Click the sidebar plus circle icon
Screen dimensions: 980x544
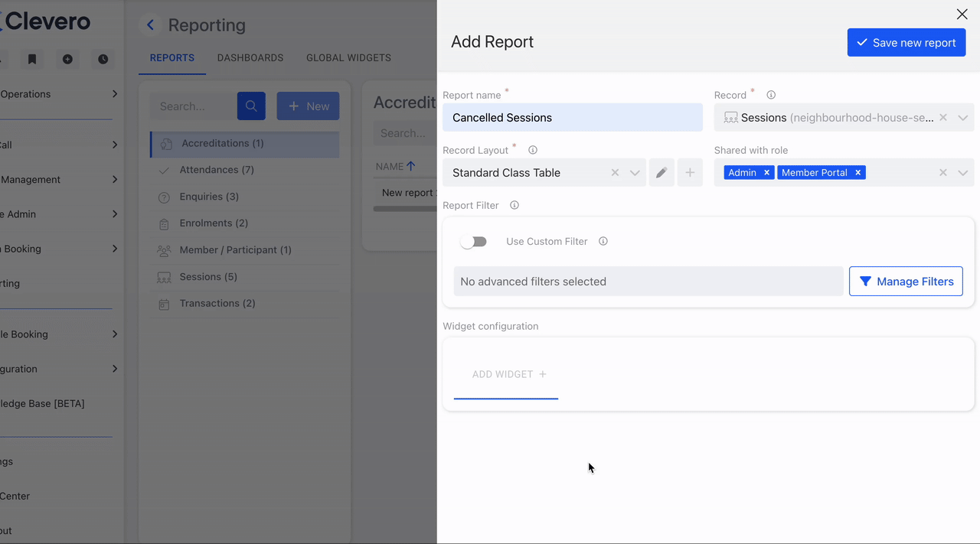pyautogui.click(x=67, y=59)
